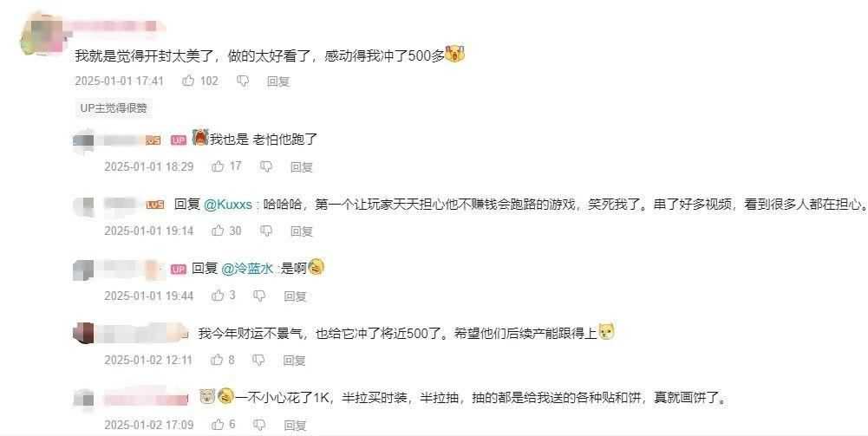This screenshot has width=868, height=436.
Task: Like the reply with 3 likes
Action: pos(218,296)
